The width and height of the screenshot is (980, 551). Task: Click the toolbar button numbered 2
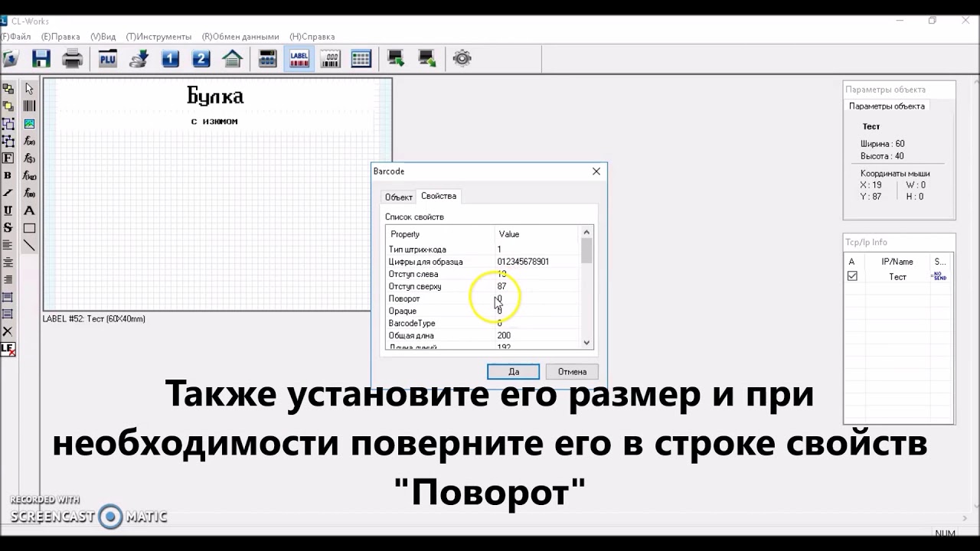coord(201,58)
